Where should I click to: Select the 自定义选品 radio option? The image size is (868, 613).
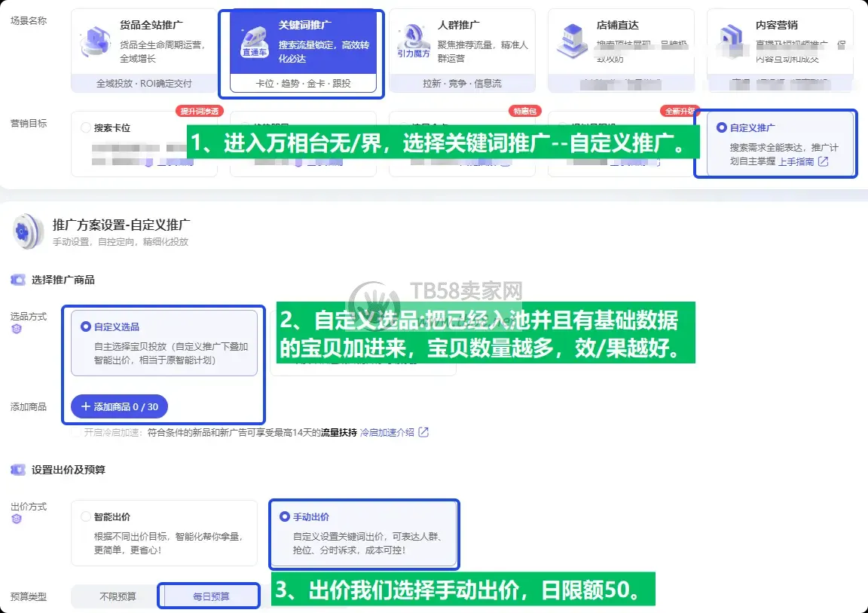point(86,326)
